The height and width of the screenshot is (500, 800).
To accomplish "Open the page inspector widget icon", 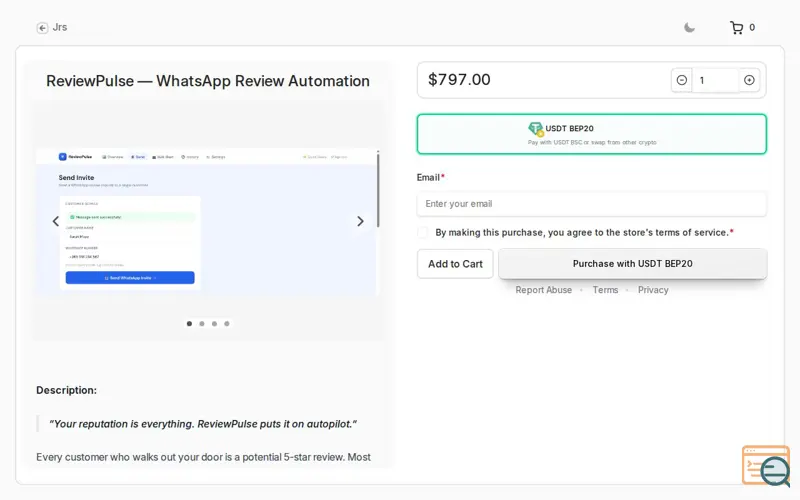I will [766, 465].
